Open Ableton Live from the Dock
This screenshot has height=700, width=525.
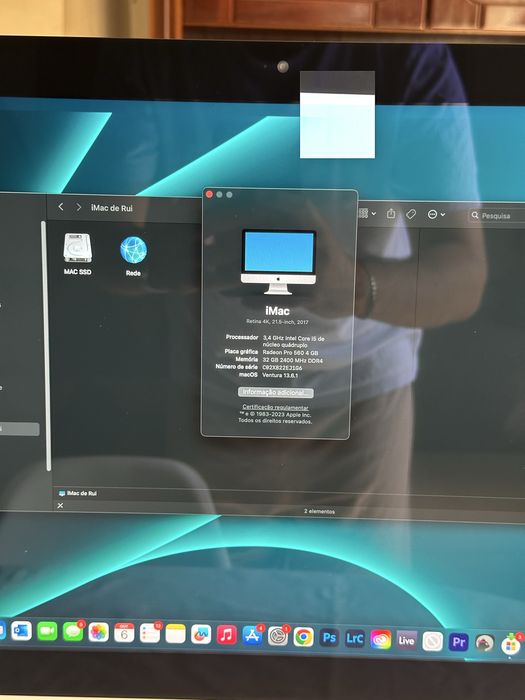tap(407, 640)
